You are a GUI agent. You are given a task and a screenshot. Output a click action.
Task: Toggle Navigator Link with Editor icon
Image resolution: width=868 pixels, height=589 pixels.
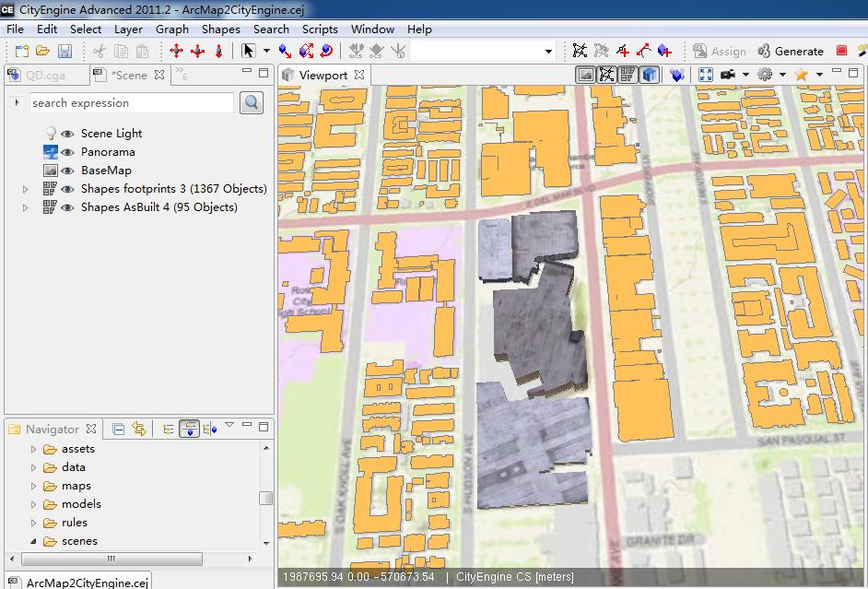click(x=139, y=429)
